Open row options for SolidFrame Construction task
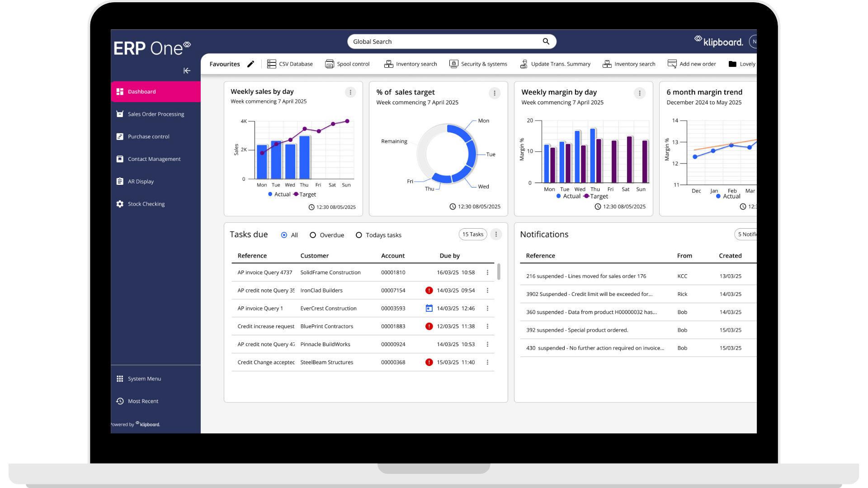 487,272
